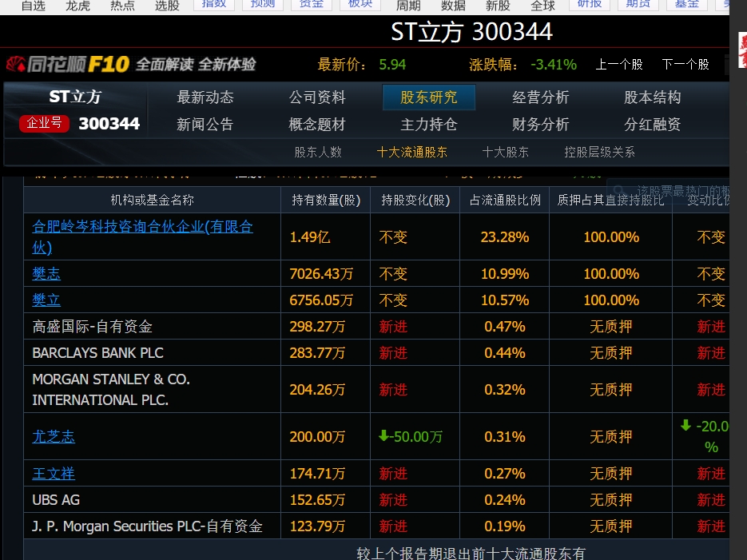Open shareholder link 尤芝志
Image resolution: width=747 pixels, height=560 pixels.
tap(54, 436)
